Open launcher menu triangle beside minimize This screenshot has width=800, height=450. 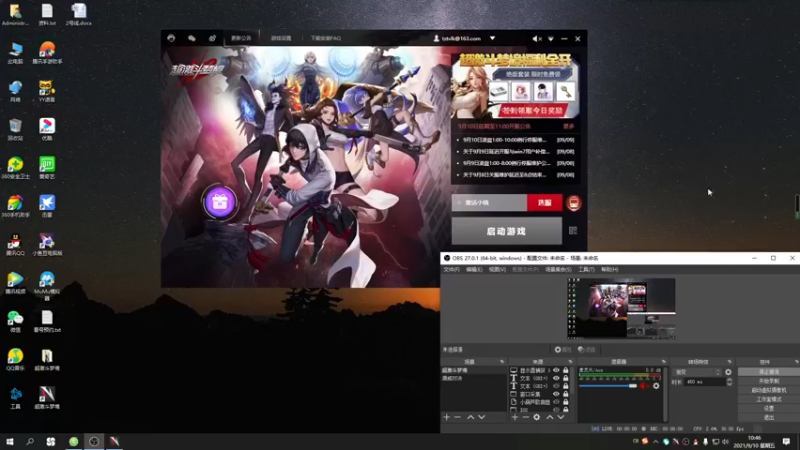pos(551,39)
